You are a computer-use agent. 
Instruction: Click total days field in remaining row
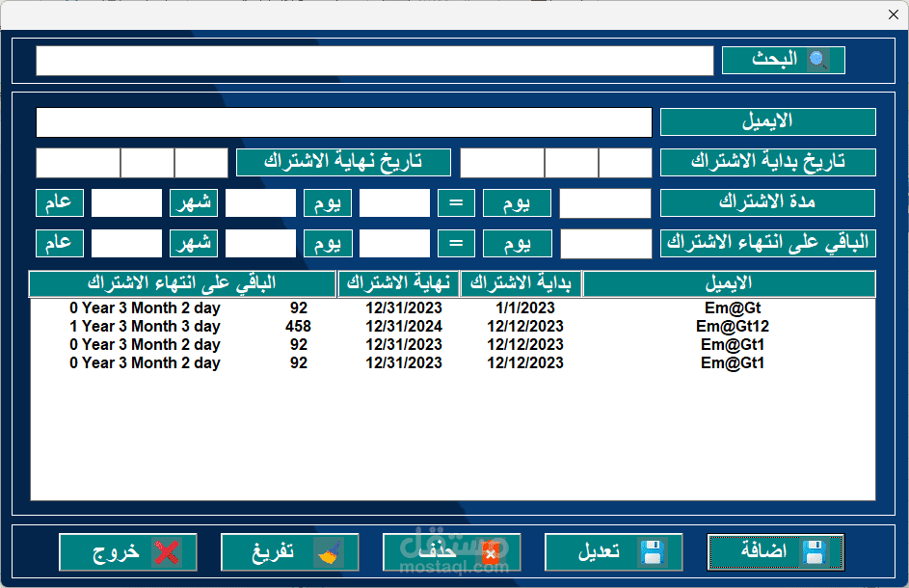(x=605, y=244)
